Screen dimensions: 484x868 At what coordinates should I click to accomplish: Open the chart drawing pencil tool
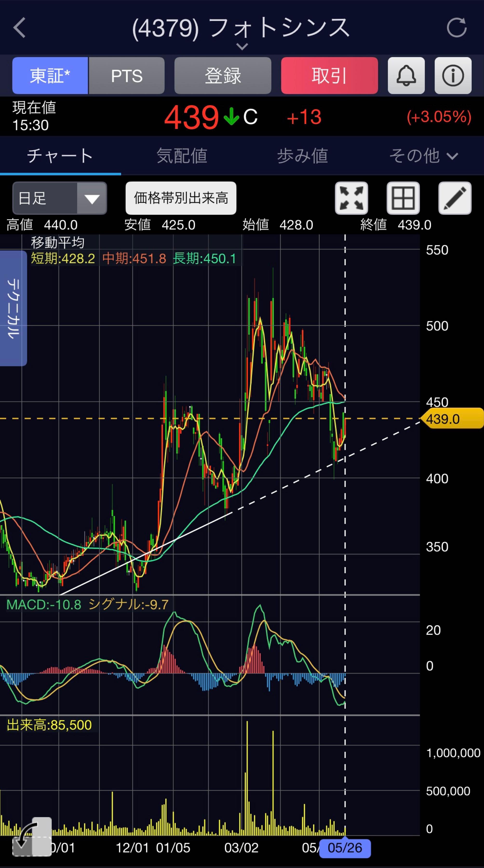coord(455,198)
